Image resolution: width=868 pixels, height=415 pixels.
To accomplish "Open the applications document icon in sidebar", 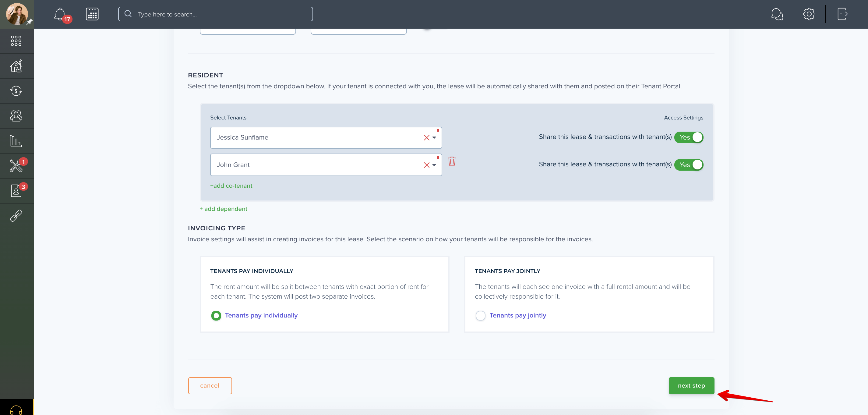I will click(16, 191).
